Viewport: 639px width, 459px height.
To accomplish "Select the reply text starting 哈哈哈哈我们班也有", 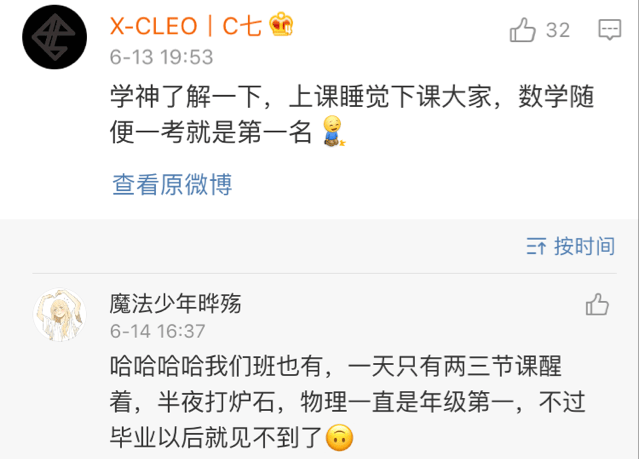I will [348, 402].
